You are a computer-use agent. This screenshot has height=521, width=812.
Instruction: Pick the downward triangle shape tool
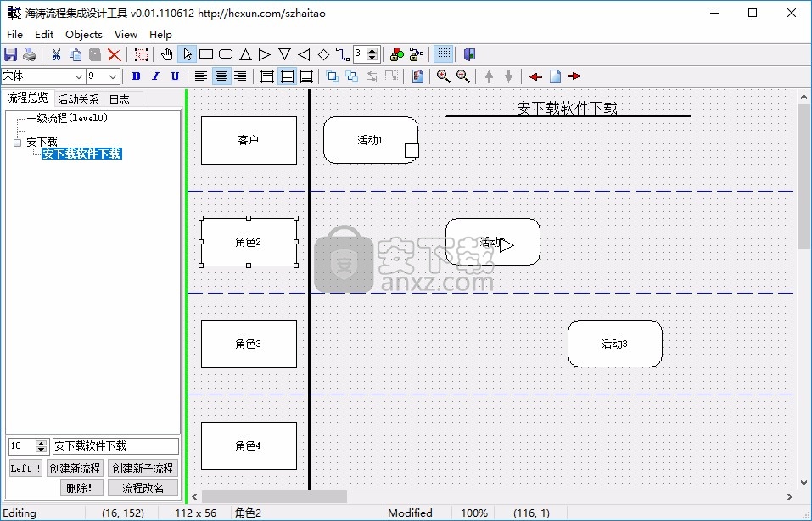(x=284, y=54)
